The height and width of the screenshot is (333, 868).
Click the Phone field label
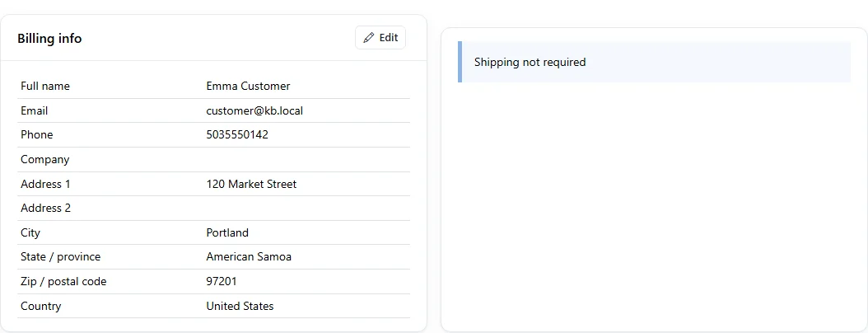(36, 134)
